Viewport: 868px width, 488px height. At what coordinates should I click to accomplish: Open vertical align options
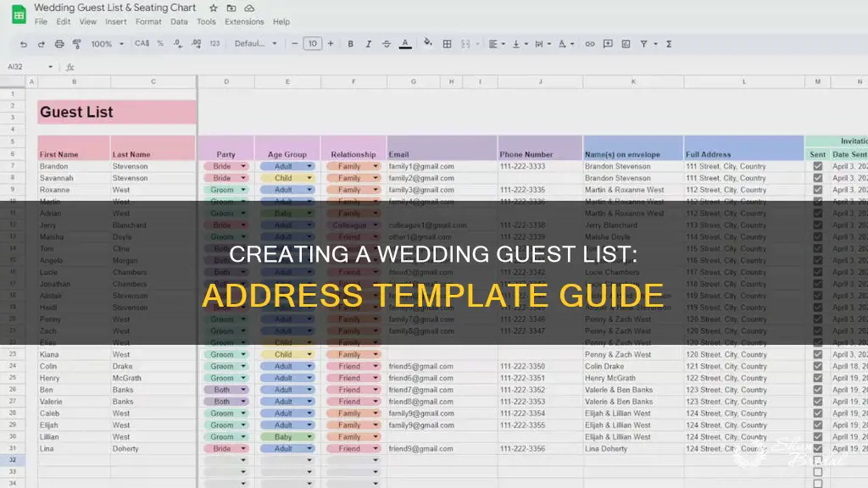(520, 44)
